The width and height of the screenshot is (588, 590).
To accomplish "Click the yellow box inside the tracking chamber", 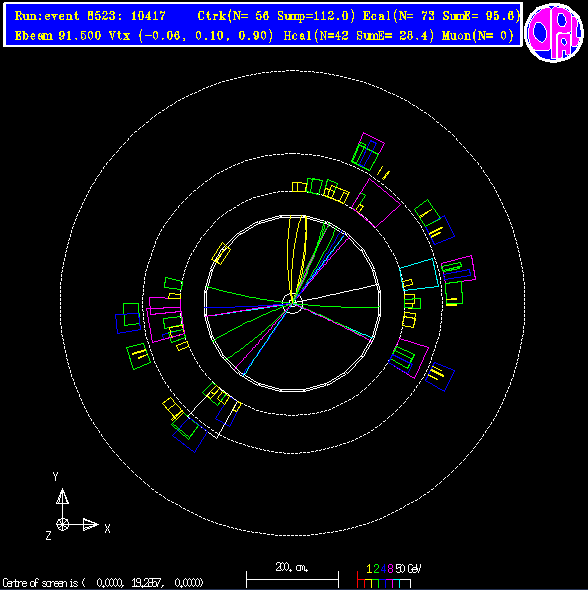I will [221, 253].
